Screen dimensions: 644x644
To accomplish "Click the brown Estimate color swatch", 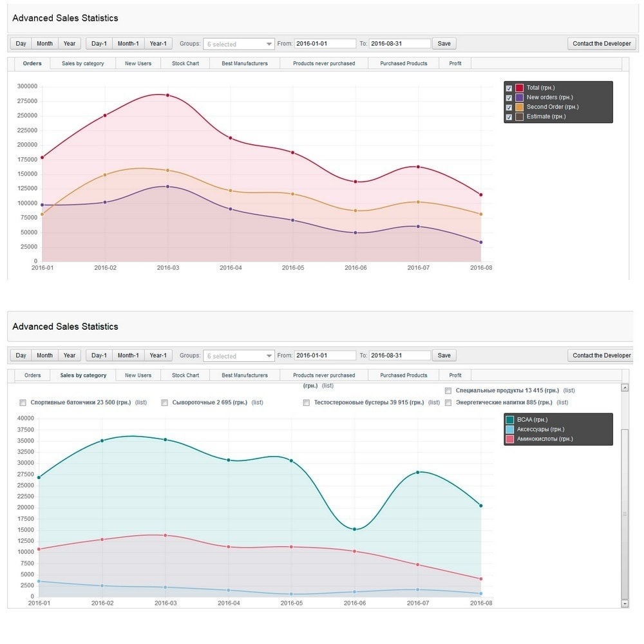I will 520,117.
